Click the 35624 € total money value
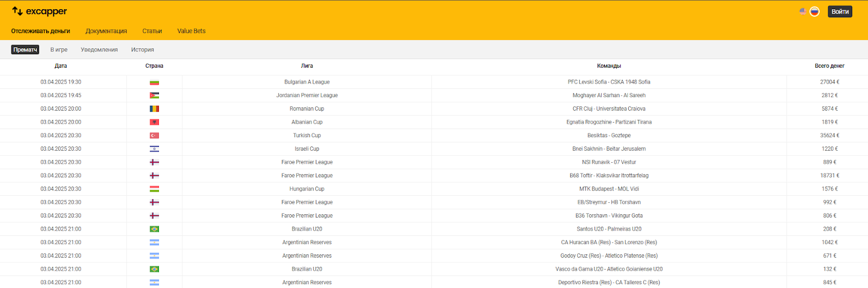 point(829,136)
